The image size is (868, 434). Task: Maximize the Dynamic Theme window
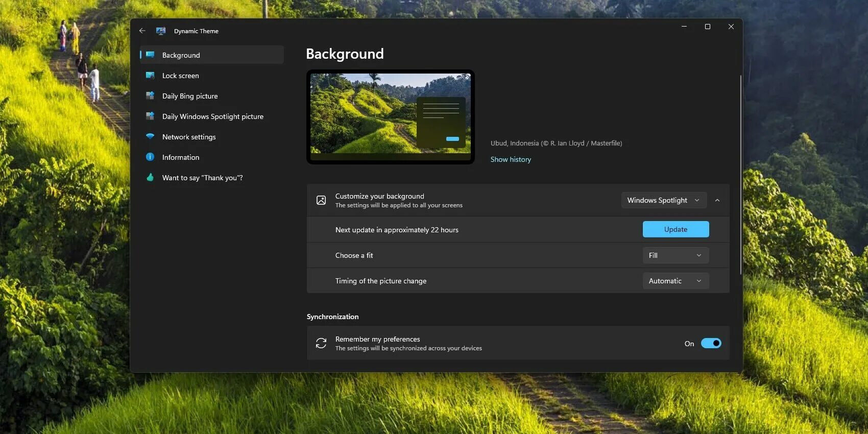708,27
